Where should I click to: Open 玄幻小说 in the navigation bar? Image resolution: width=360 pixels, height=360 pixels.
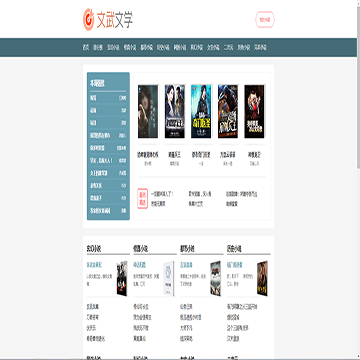pyautogui.click(x=113, y=48)
